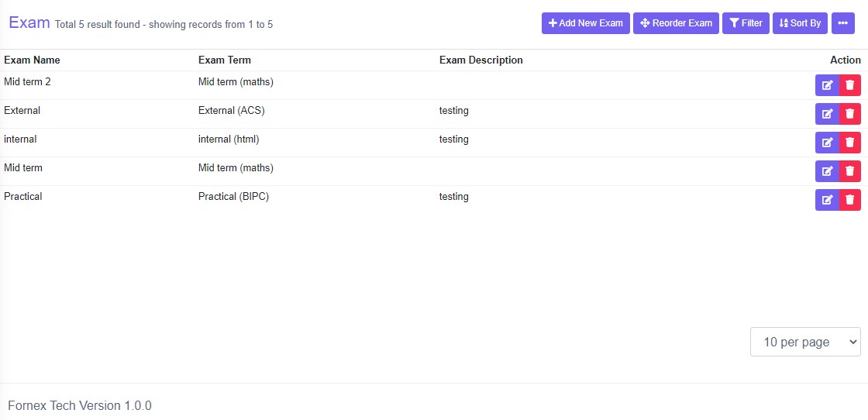The height and width of the screenshot is (420, 868).
Task: Click the Exam page title
Action: (x=29, y=22)
